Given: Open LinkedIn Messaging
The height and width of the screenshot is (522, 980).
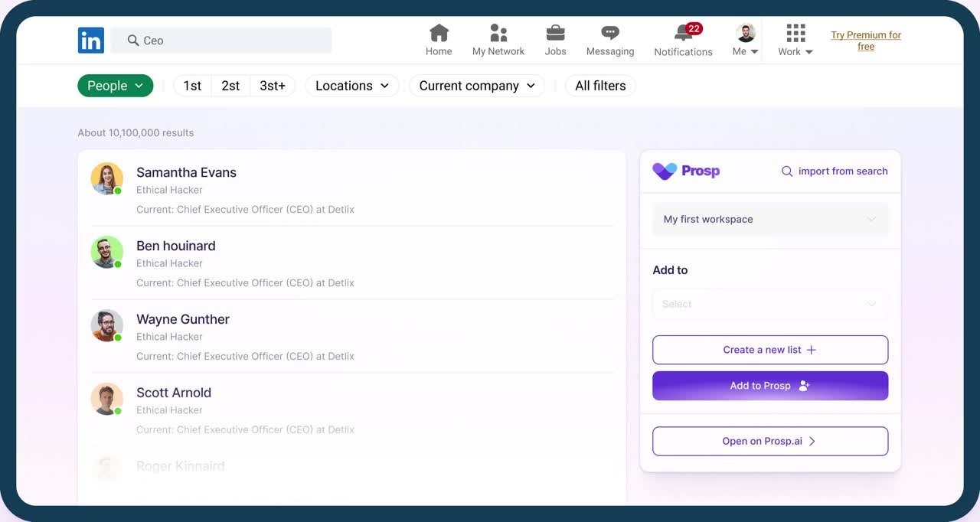Looking at the screenshot, I should point(609,38).
